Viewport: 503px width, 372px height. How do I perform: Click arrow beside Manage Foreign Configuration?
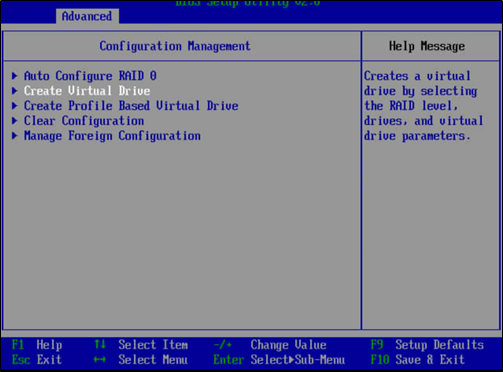pyautogui.click(x=15, y=136)
